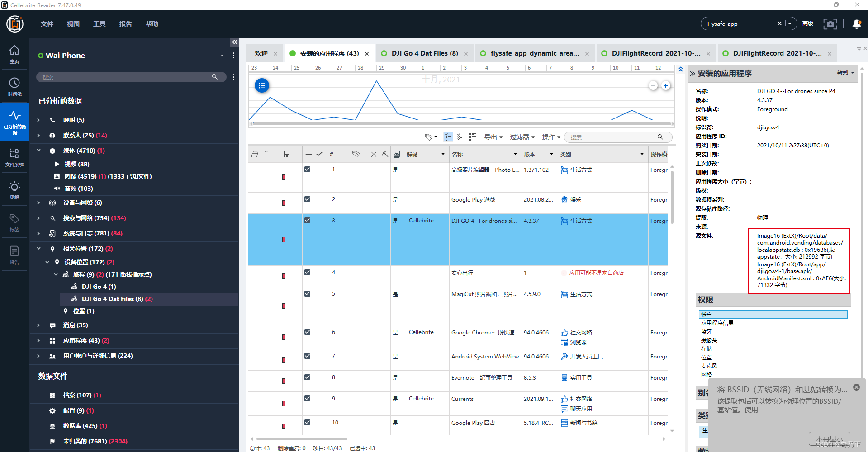Screen dimensions: 868x452
Task: Open the Home page in the left sidebar
Action: click(14, 54)
